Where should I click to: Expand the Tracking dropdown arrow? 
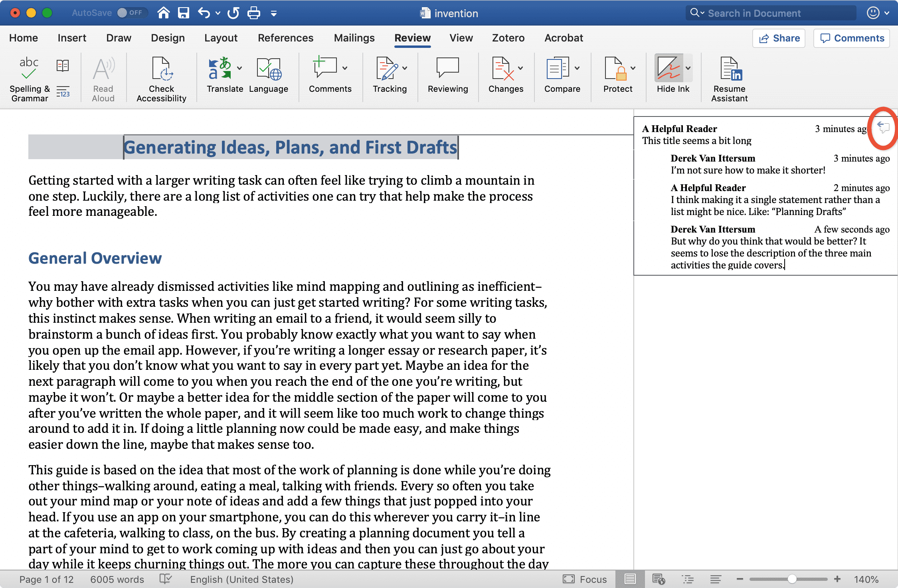click(405, 68)
